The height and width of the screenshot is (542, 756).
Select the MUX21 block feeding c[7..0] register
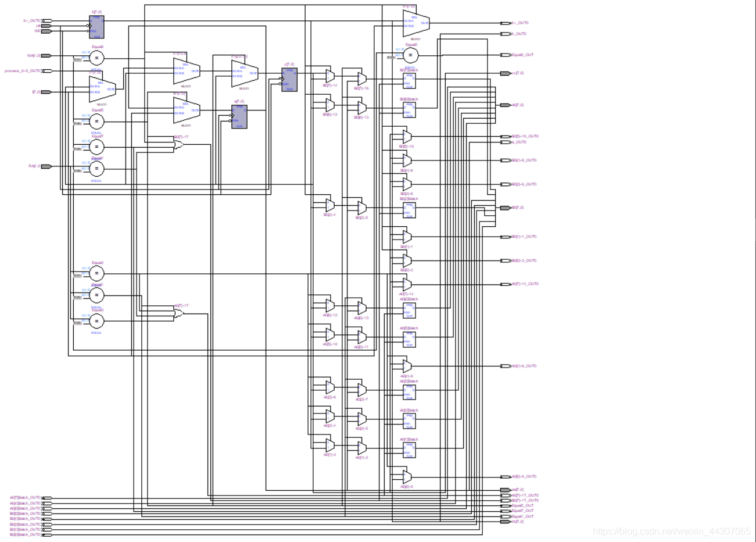(245, 73)
